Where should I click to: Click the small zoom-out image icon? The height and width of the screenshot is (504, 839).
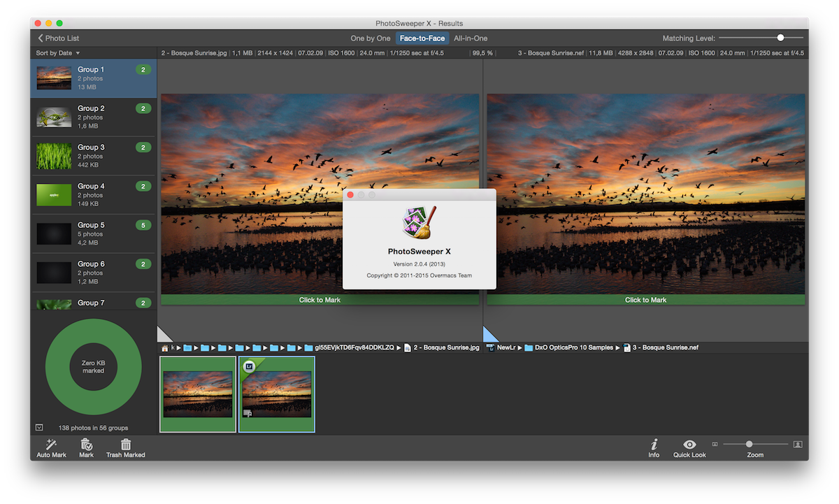[715, 444]
